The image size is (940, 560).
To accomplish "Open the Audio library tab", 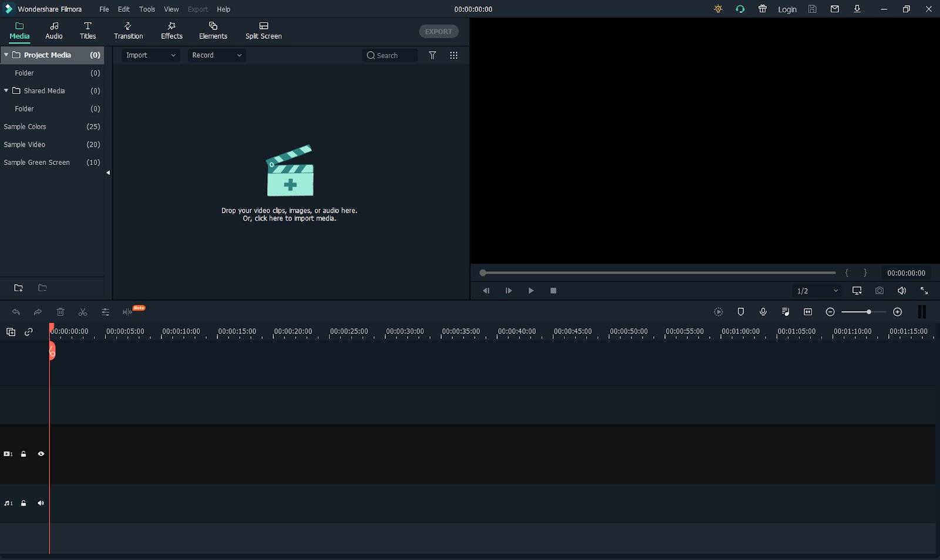I will click(x=54, y=31).
